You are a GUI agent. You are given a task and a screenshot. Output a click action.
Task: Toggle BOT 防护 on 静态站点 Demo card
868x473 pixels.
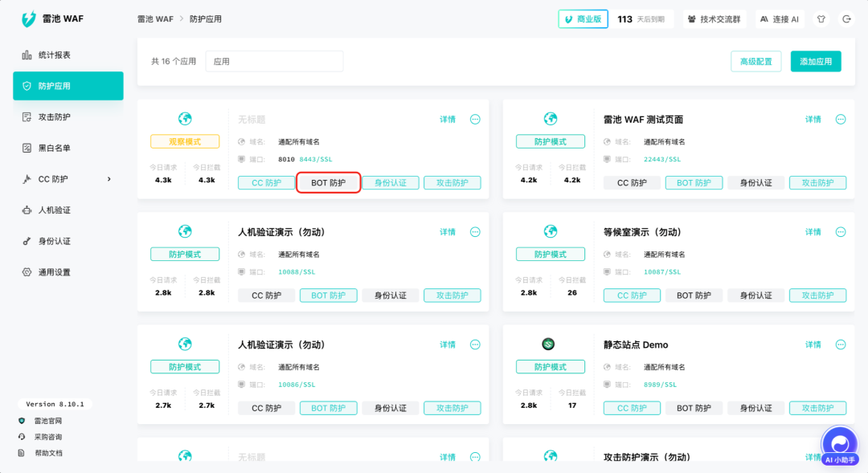coord(694,408)
